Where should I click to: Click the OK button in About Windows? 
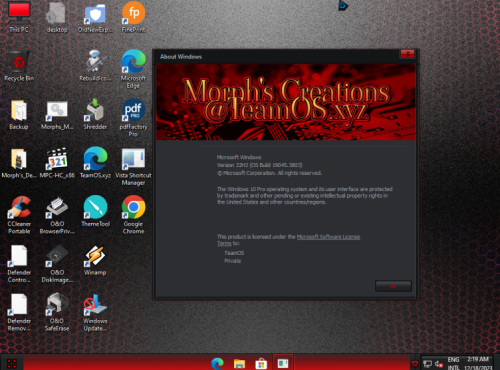393,286
